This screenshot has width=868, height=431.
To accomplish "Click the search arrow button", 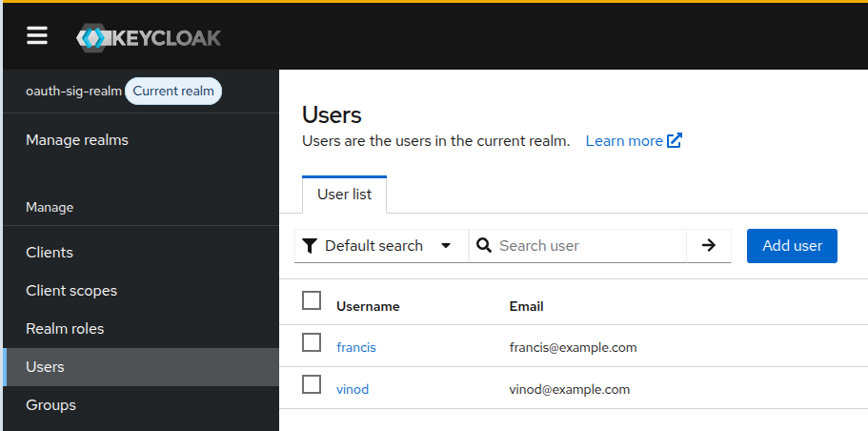I will pos(709,245).
